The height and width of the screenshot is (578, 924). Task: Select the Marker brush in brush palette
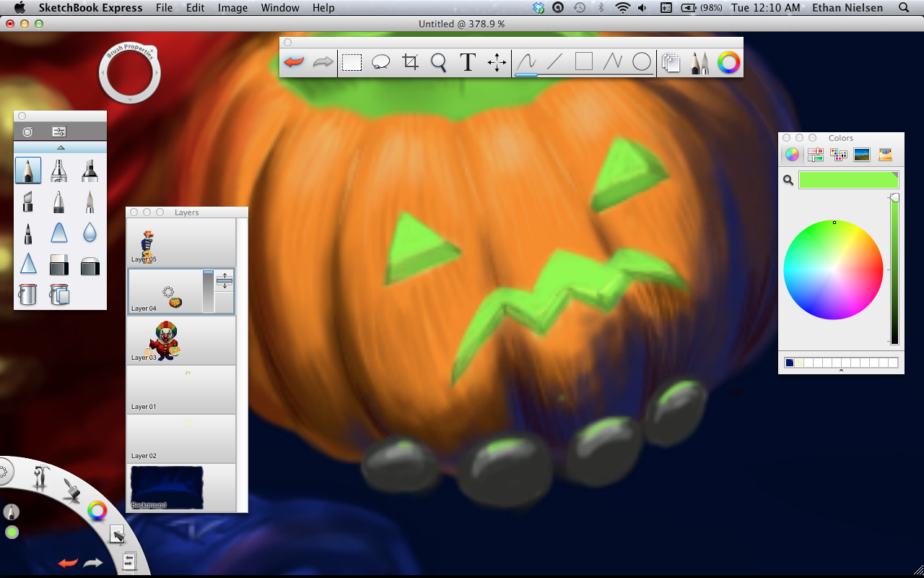point(90,171)
